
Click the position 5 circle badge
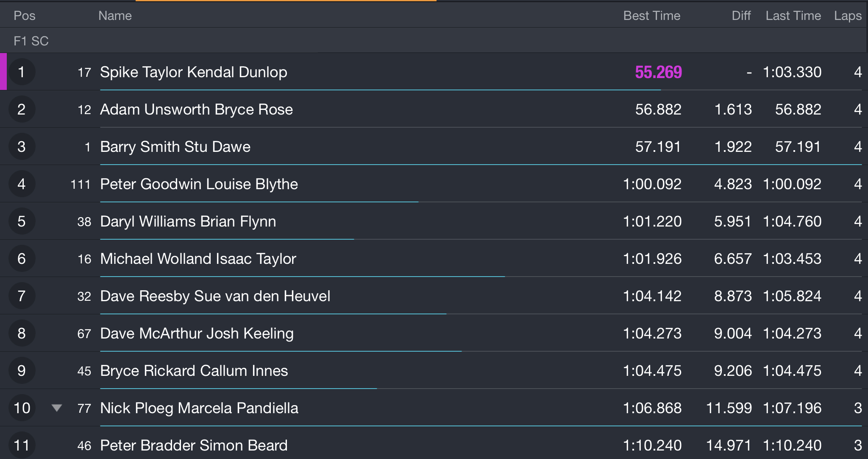22,221
